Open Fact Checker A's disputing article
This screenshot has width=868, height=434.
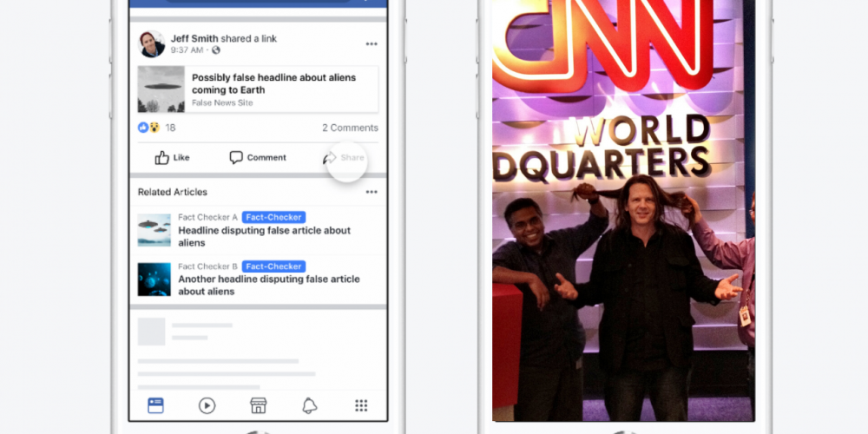pyautogui.click(x=264, y=236)
